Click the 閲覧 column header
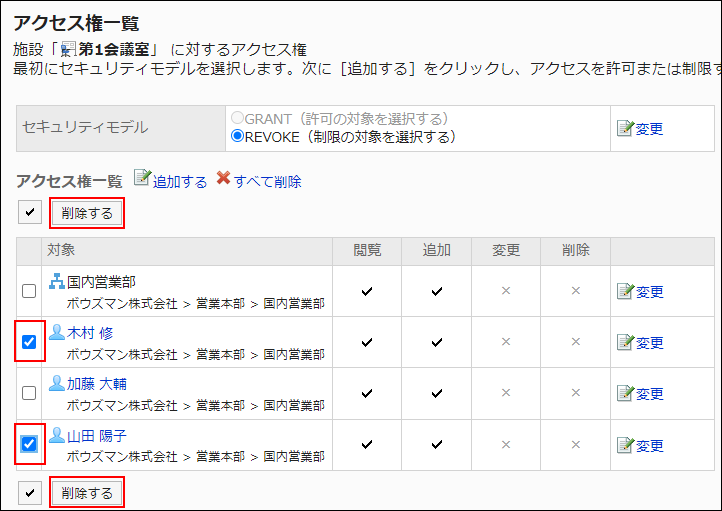The image size is (722, 511). [367, 250]
